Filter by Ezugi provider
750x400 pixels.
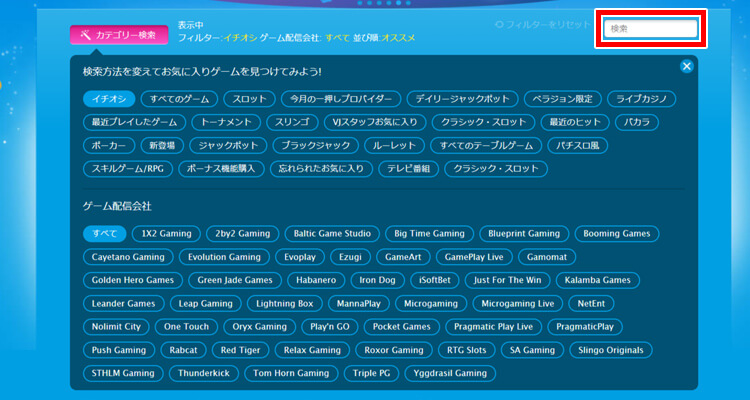pyautogui.click(x=350, y=257)
